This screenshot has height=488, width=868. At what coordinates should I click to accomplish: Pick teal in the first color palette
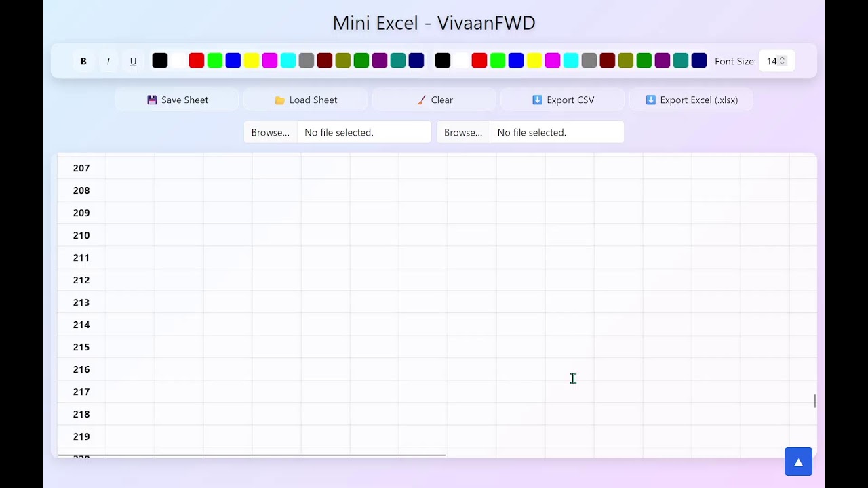click(398, 61)
